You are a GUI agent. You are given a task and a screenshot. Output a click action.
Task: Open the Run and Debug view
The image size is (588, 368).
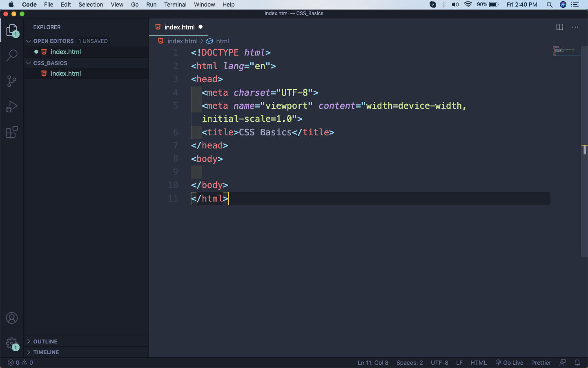tap(12, 107)
